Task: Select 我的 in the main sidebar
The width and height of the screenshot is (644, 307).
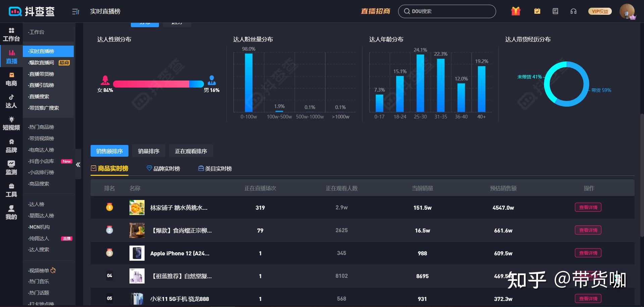Action: pyautogui.click(x=11, y=212)
